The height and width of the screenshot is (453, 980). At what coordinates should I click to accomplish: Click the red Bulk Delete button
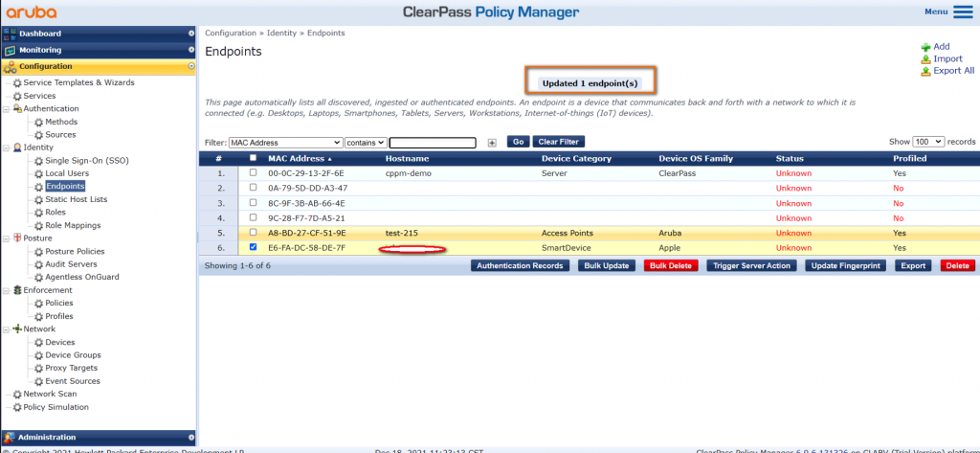[x=671, y=266]
